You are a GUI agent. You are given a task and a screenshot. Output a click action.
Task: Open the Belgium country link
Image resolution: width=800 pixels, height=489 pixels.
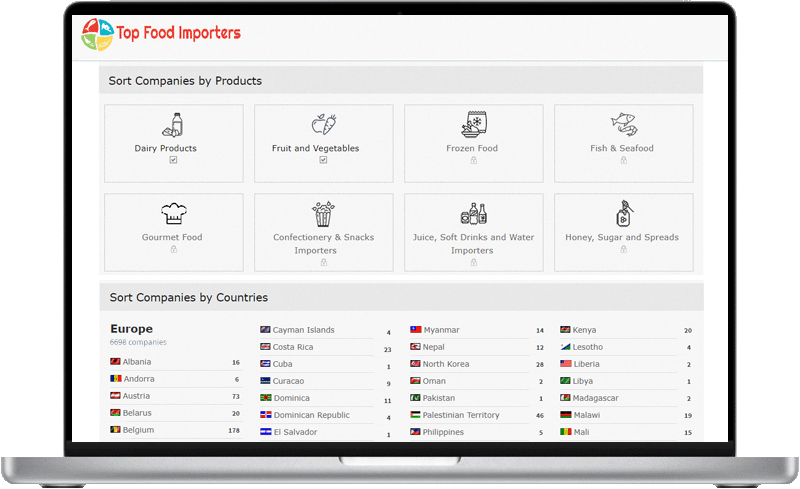[x=137, y=430]
